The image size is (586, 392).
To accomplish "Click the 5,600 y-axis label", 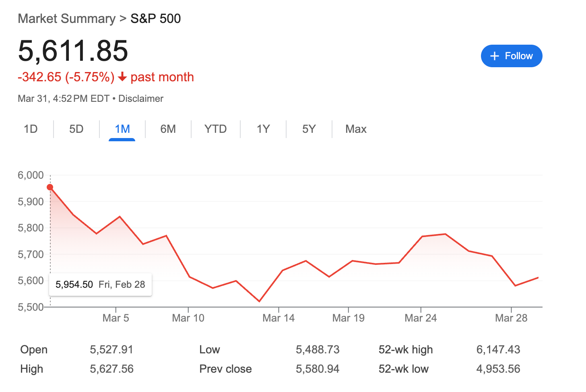I will tap(31, 281).
